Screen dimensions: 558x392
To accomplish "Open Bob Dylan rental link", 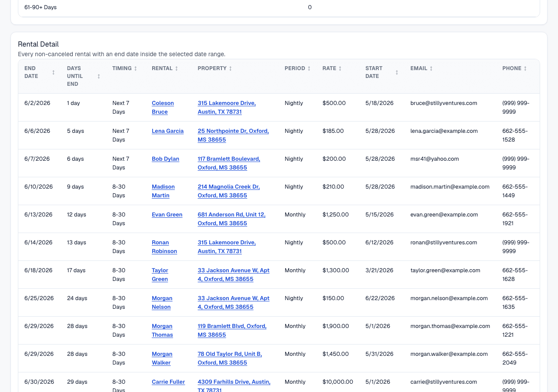I will (165, 159).
